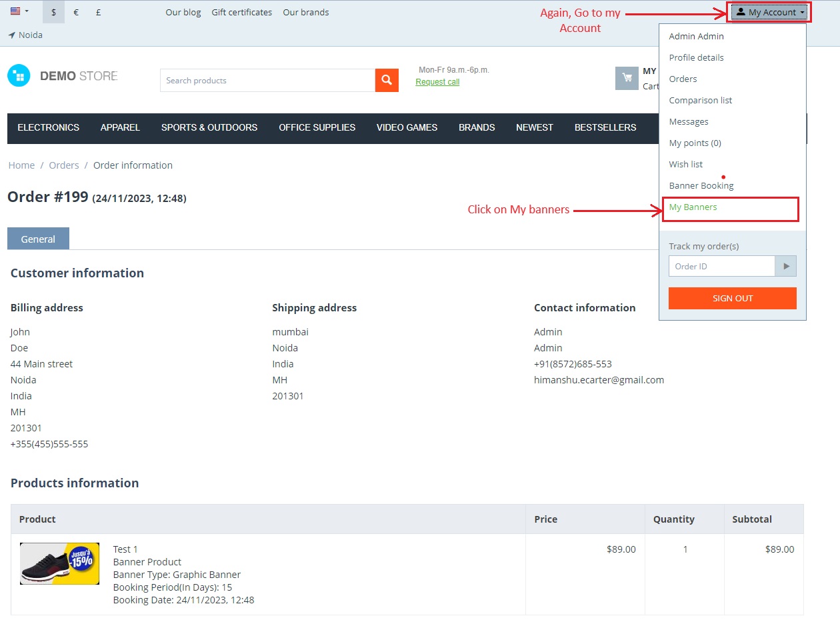Click the Search products field
Screen dimensions: 840x634
pyautogui.click(x=267, y=80)
